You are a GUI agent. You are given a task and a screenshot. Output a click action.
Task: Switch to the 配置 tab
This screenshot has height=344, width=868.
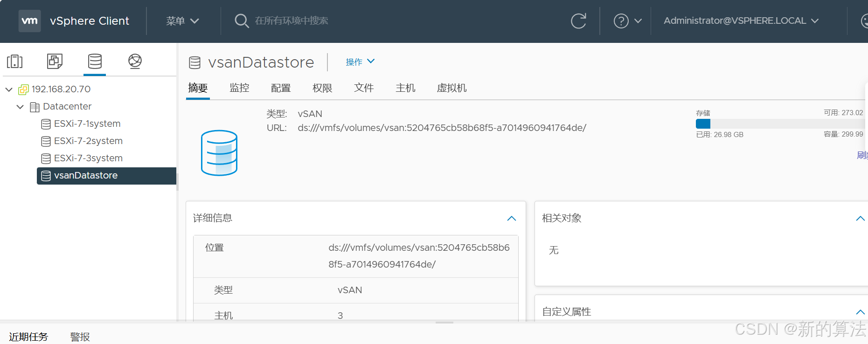[281, 88]
